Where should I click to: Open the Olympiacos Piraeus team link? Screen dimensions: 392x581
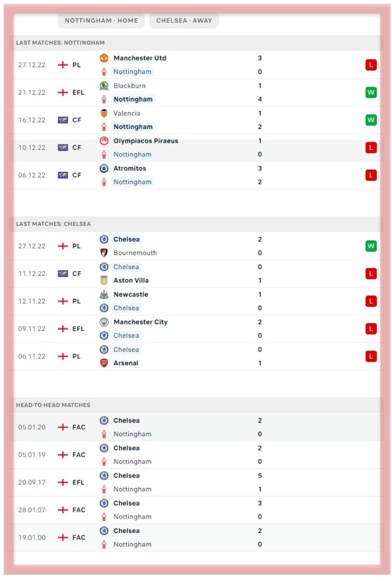pyautogui.click(x=146, y=141)
